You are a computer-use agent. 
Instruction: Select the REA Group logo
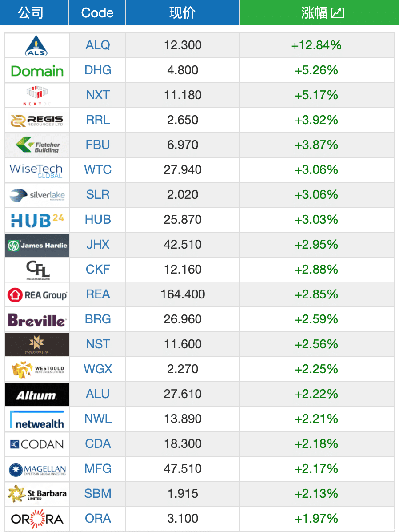pyautogui.click(x=37, y=295)
